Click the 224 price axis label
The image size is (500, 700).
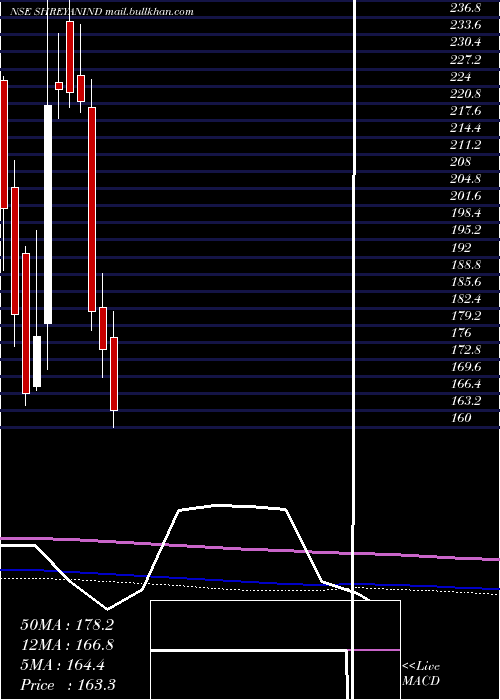point(460,76)
